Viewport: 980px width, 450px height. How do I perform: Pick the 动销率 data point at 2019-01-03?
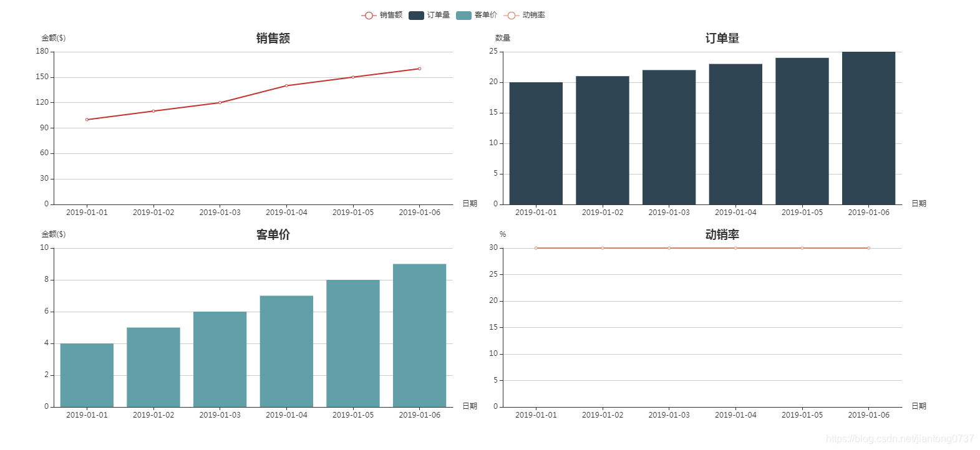(669, 248)
